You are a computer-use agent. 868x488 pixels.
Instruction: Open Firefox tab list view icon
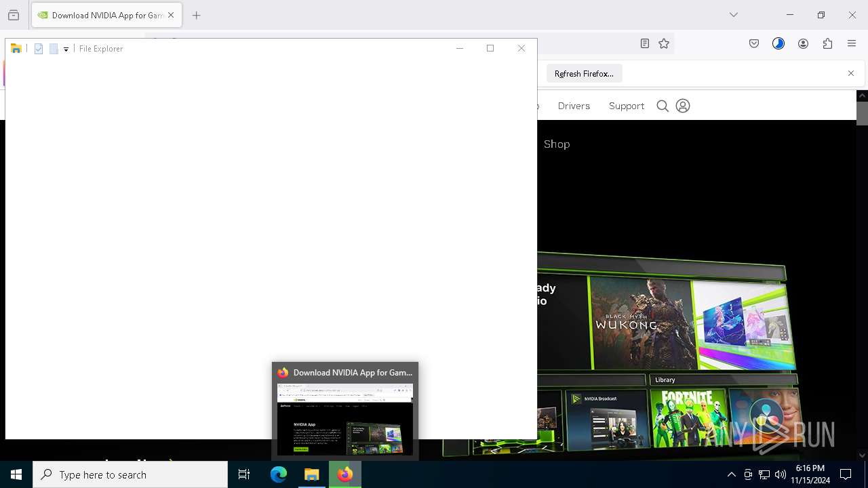14,15
